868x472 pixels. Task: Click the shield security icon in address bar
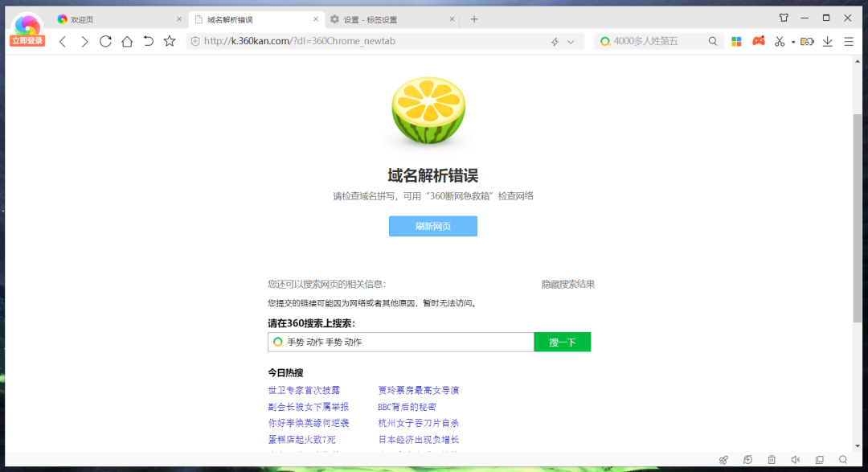tap(194, 41)
